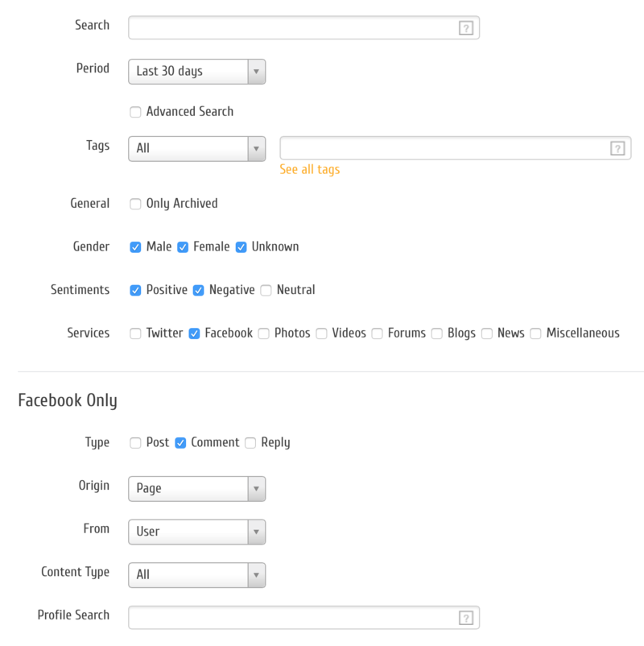Click the help icon in Search field

[x=466, y=28]
